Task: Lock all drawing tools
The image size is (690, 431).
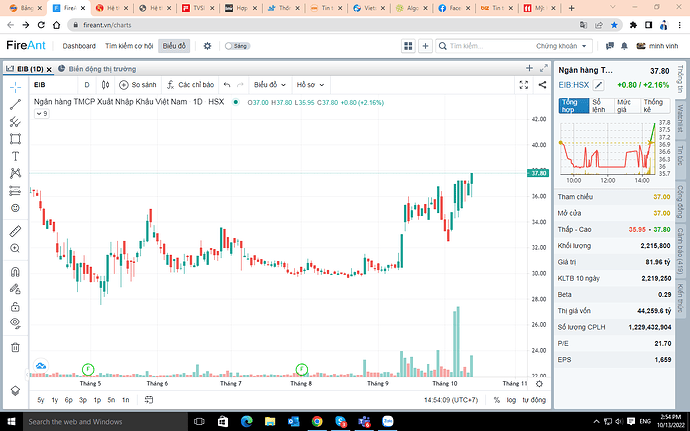Action: coord(15,306)
